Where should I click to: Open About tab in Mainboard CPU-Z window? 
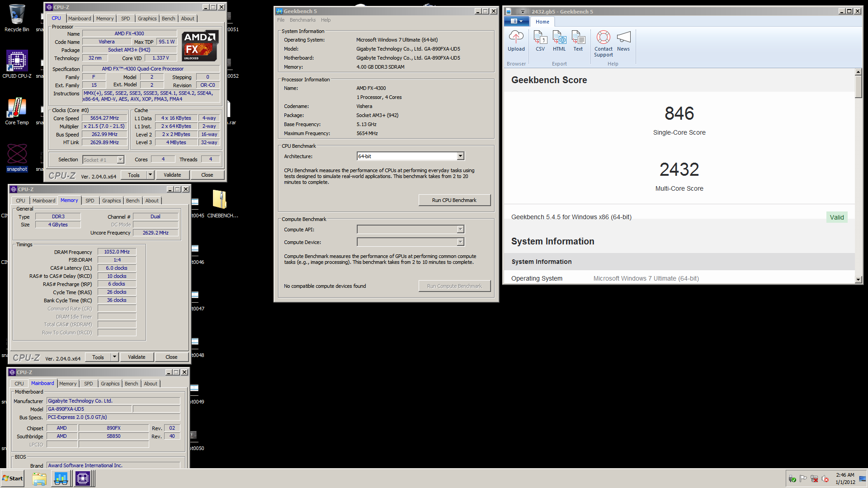click(x=151, y=384)
